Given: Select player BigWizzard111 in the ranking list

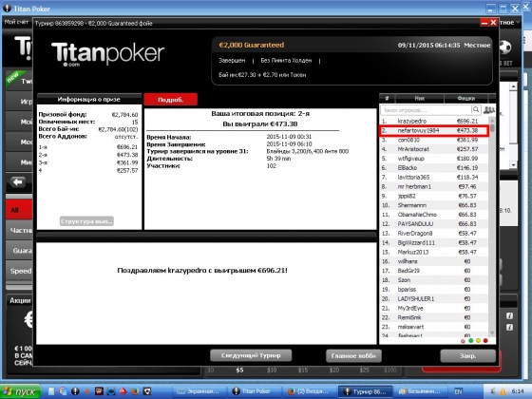Looking at the screenshot, I should click(x=434, y=243).
